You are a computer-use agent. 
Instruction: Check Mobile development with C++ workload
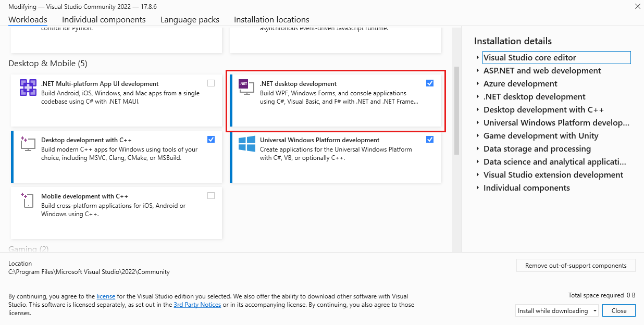[x=211, y=195]
